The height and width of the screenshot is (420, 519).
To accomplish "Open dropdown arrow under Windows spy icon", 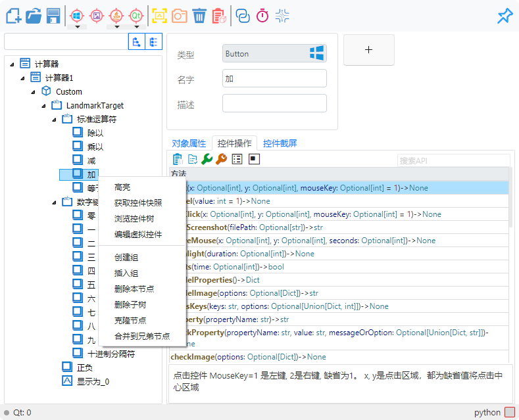I will 77,28.
